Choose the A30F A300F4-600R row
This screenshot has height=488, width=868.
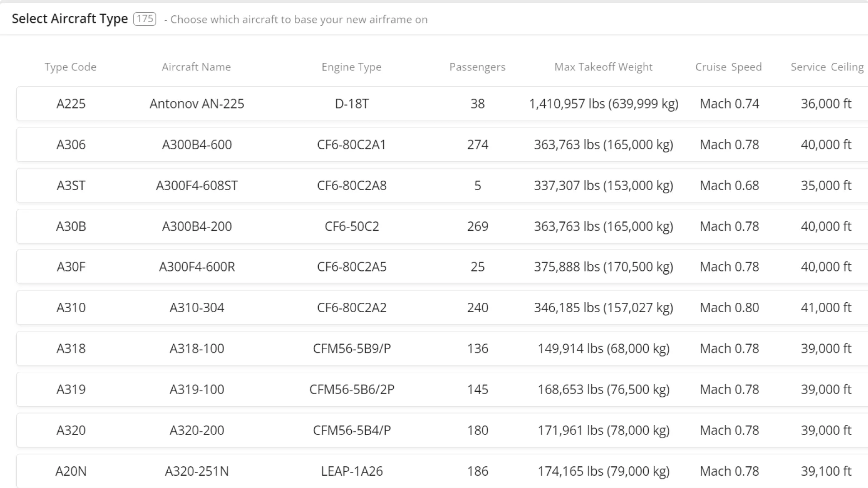197,267
